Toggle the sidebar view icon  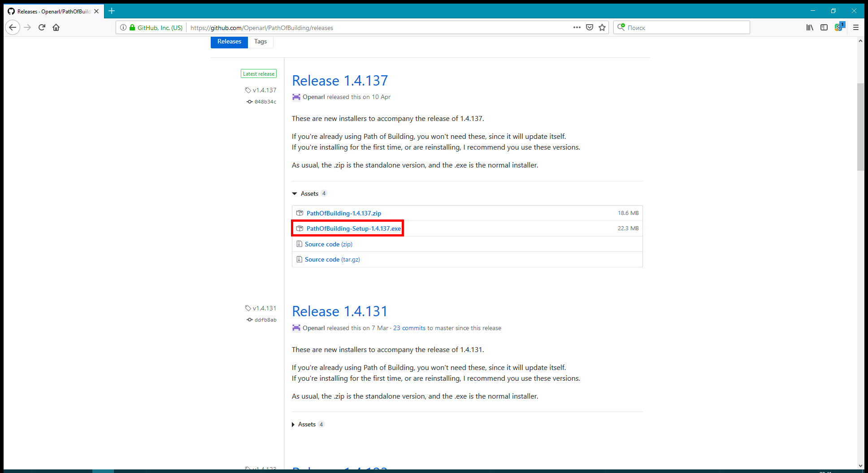(x=824, y=27)
